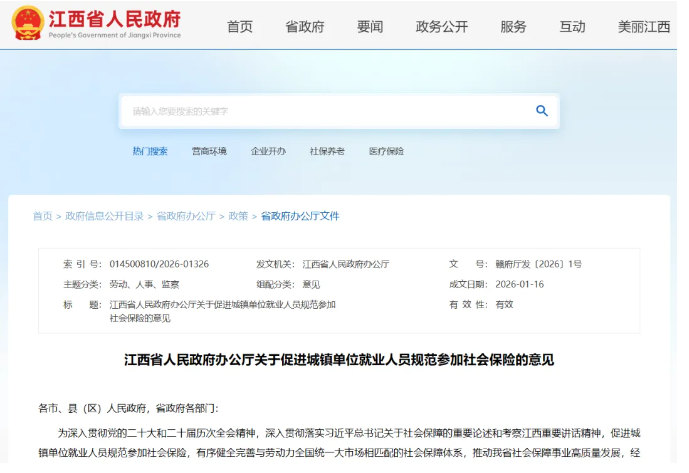Click the 热门搜索 label

pyautogui.click(x=150, y=151)
